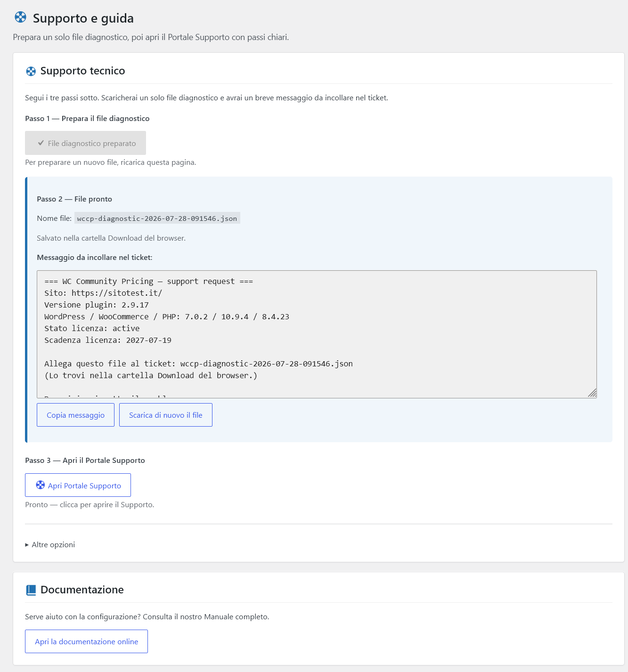Click the Passo 3 — Apri il Portale Supporto label

(x=85, y=461)
